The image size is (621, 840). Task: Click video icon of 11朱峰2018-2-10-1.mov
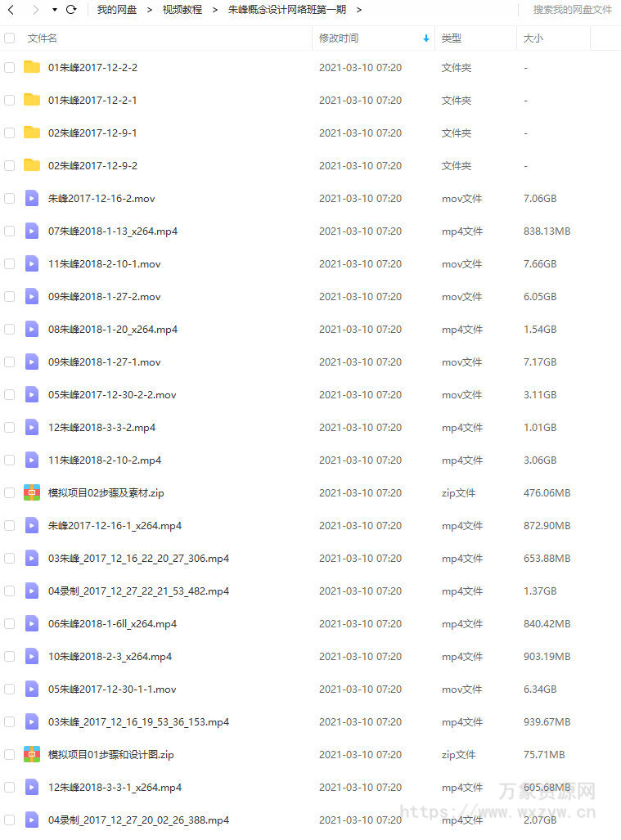32,263
